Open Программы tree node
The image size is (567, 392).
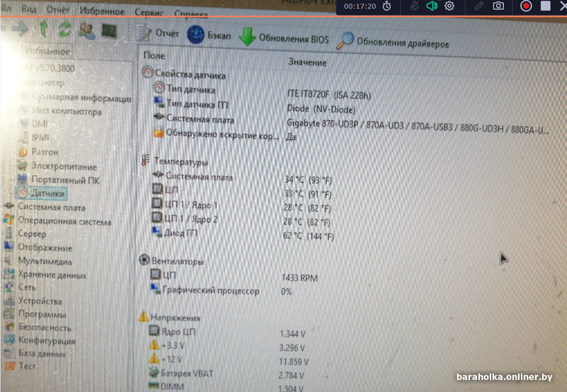(x=35, y=314)
